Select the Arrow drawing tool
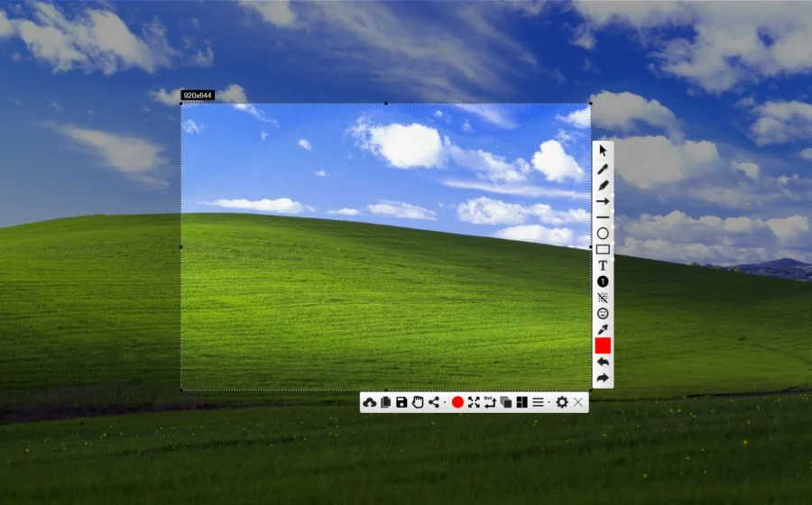This screenshot has height=505, width=812. coord(603,201)
